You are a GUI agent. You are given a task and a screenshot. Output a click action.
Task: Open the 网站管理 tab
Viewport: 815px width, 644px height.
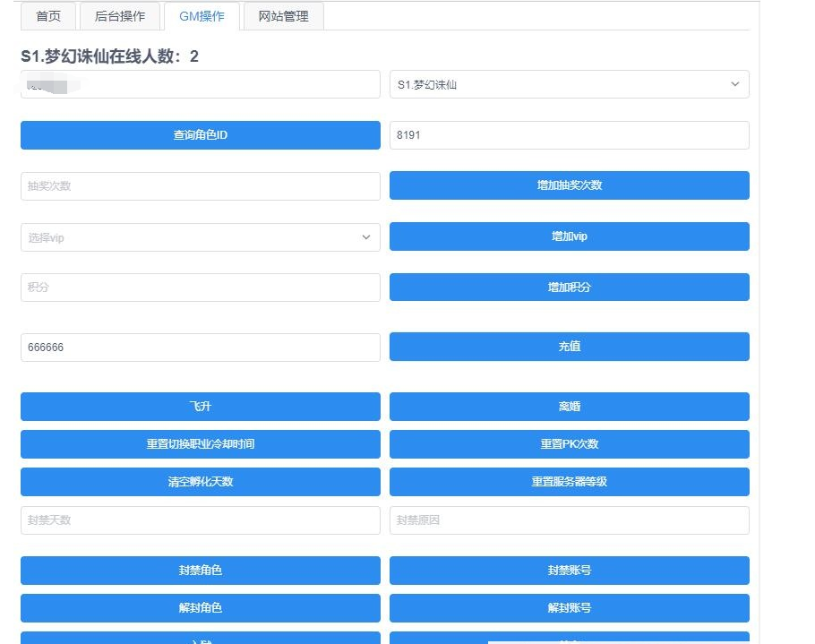pos(283,16)
